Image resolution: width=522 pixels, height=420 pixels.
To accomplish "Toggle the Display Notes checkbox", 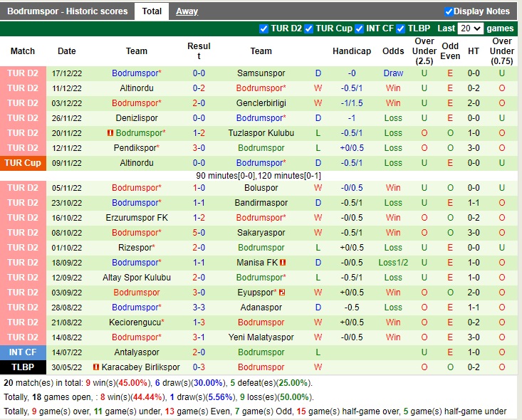I will coord(449,11).
